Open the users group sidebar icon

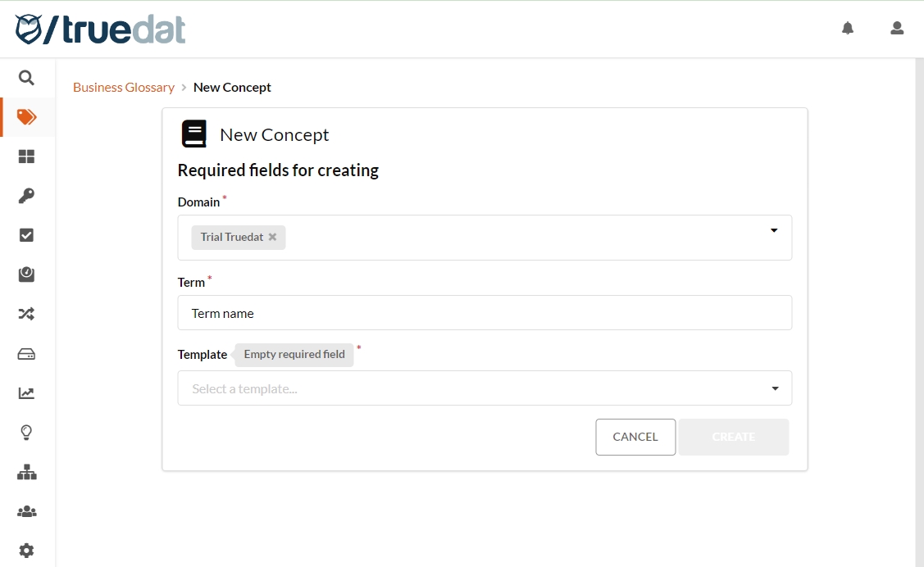click(26, 511)
